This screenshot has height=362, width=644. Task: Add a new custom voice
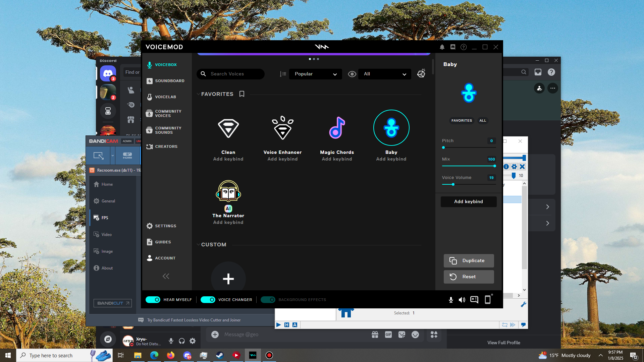coord(228,279)
